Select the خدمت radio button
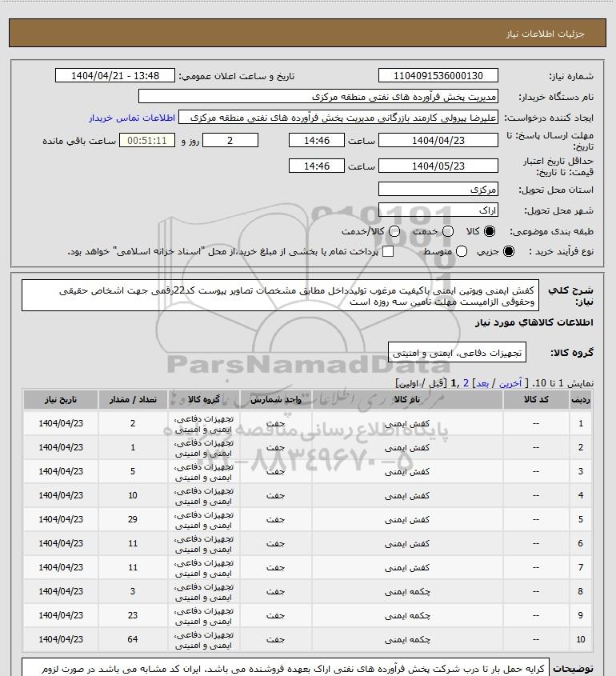 (448, 231)
